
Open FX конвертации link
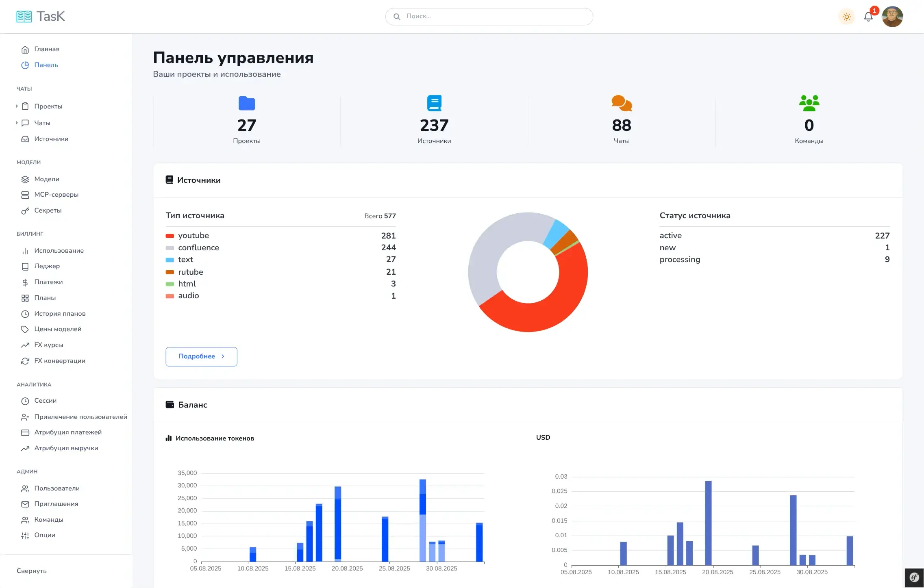click(59, 361)
